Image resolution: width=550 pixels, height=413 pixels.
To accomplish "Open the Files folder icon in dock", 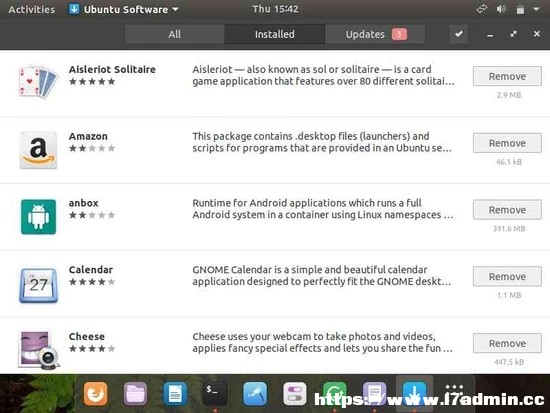I will click(135, 394).
